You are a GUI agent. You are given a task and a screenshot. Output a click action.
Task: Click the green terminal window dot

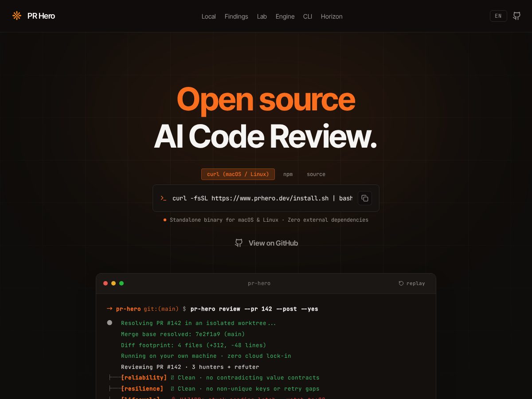coord(121,283)
